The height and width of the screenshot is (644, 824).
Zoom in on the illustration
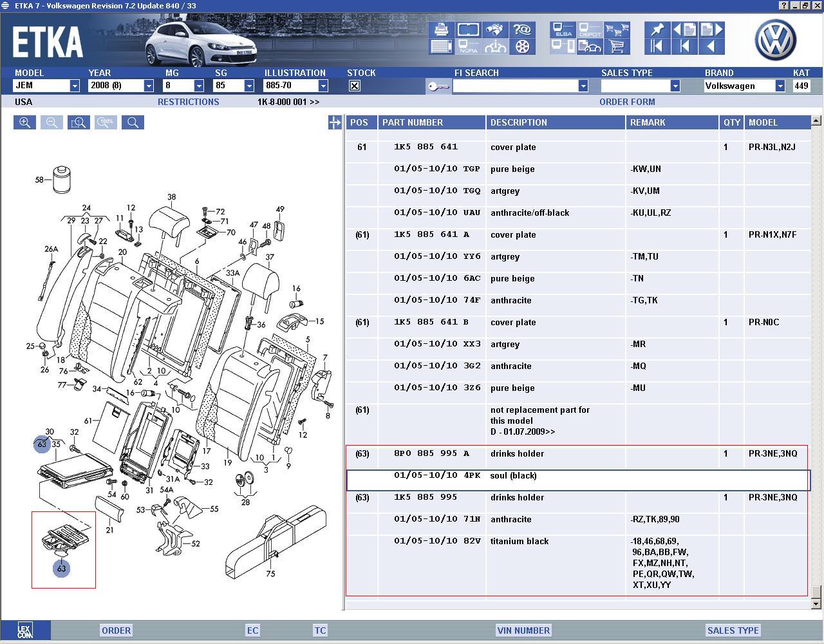point(24,122)
